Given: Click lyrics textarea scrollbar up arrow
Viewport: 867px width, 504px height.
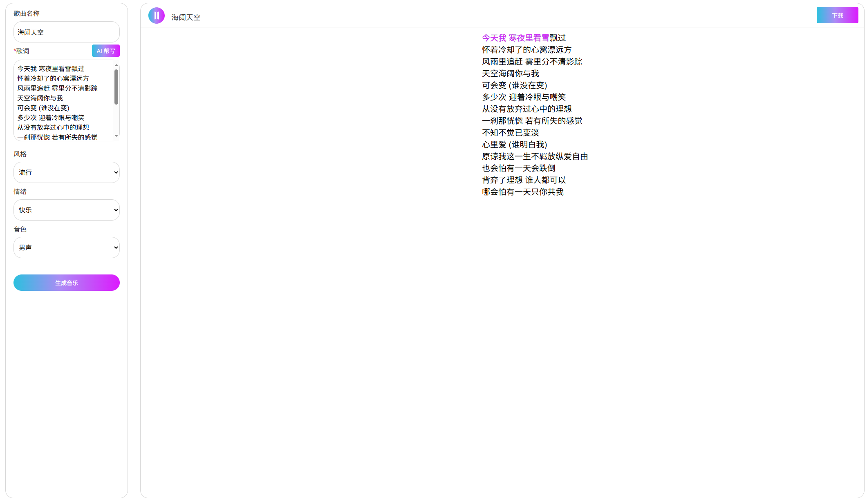Looking at the screenshot, I should click(116, 65).
